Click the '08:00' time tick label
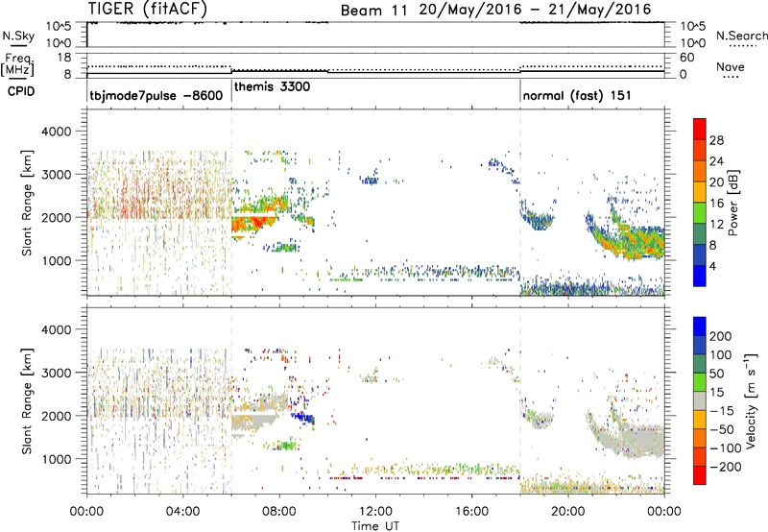 pos(279,512)
